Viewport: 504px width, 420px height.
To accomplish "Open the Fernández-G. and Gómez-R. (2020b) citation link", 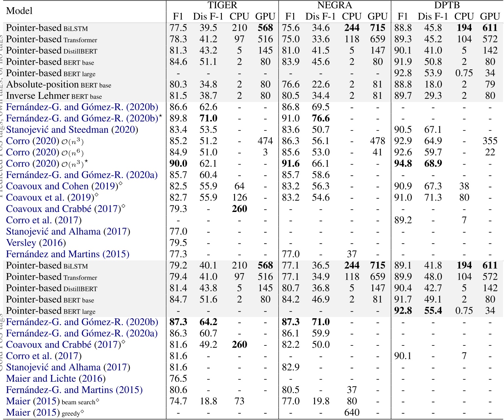I will (82, 107).
